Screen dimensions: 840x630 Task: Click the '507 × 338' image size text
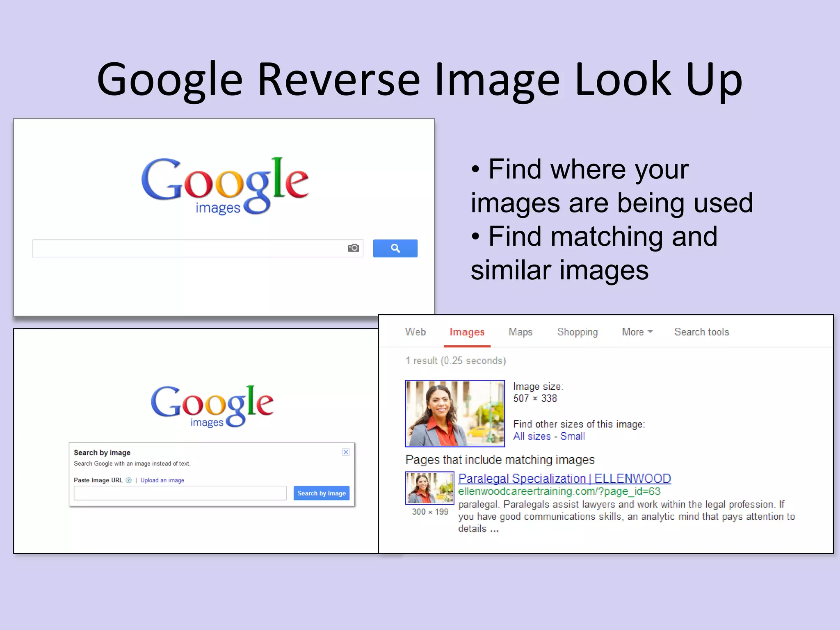click(x=535, y=398)
